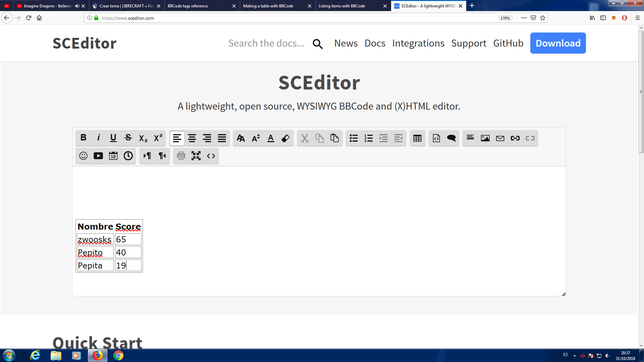Align text to the right
Image resolution: width=644 pixels, height=362 pixels.
click(207, 138)
